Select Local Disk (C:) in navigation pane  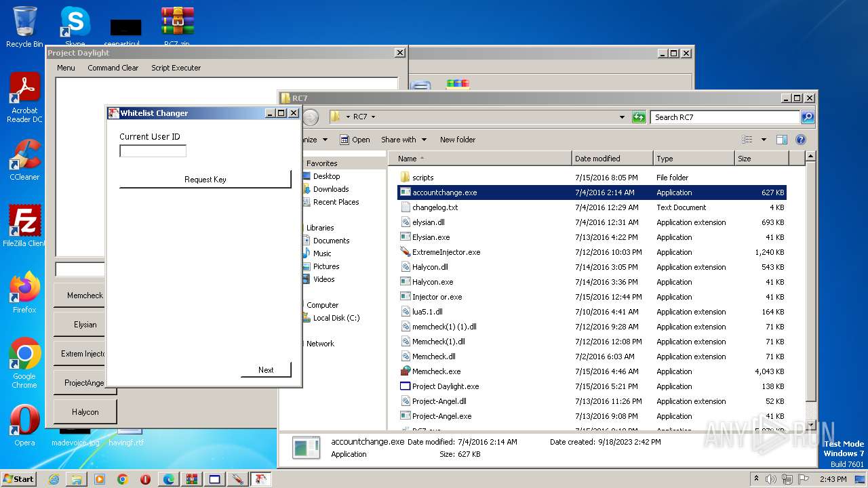tap(336, 318)
